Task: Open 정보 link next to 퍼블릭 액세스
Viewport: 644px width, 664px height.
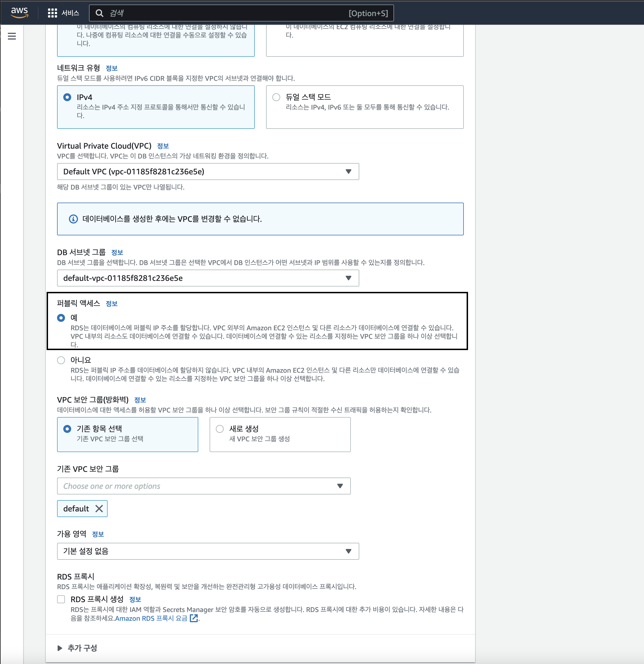Action: click(111, 303)
